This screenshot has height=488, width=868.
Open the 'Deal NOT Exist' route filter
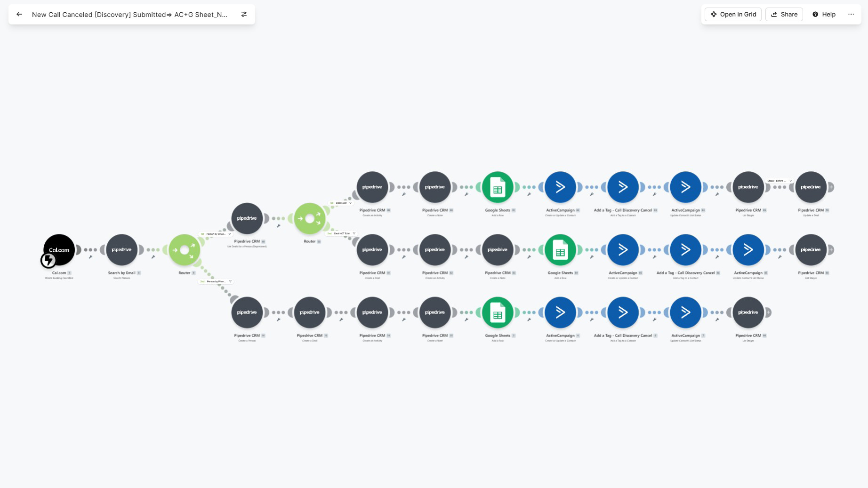pos(342,233)
